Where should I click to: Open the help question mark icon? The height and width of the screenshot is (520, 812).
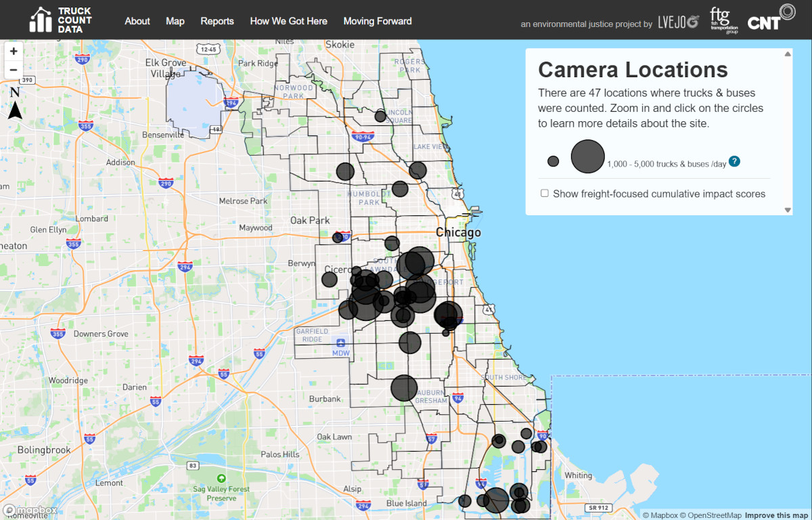click(734, 162)
